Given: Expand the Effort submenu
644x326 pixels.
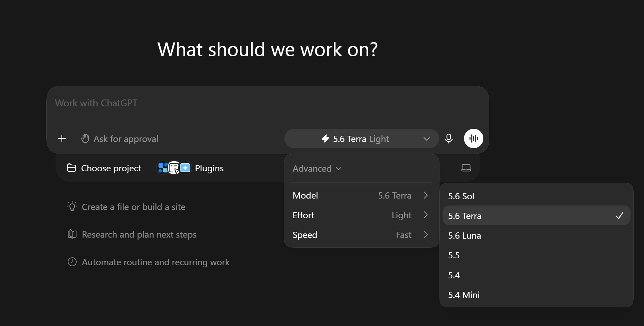Looking at the screenshot, I should point(361,215).
